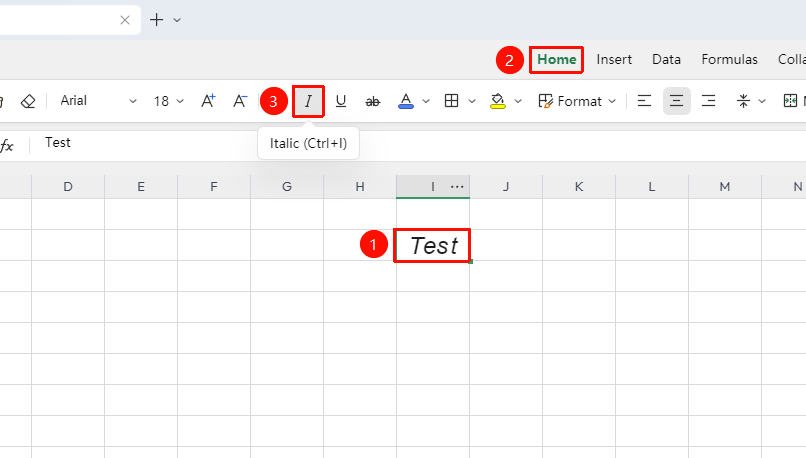Decrease font size with the A- icon
Screen dimensions: 806x458
240,101
